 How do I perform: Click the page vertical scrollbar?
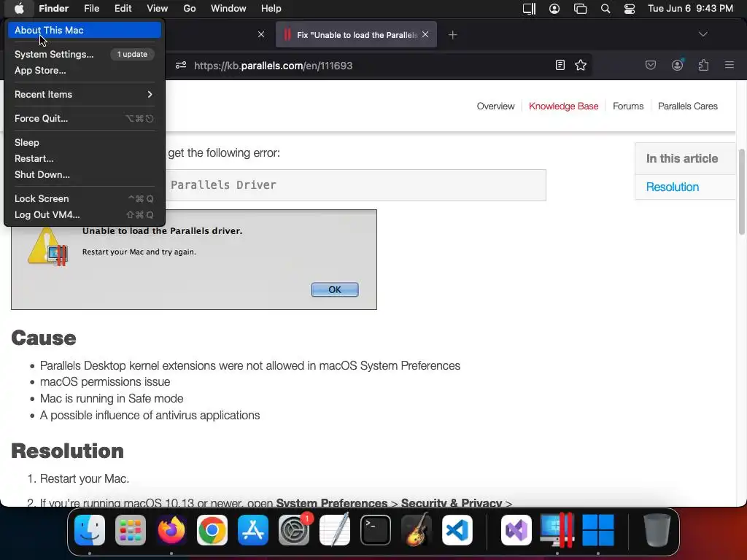(741, 192)
